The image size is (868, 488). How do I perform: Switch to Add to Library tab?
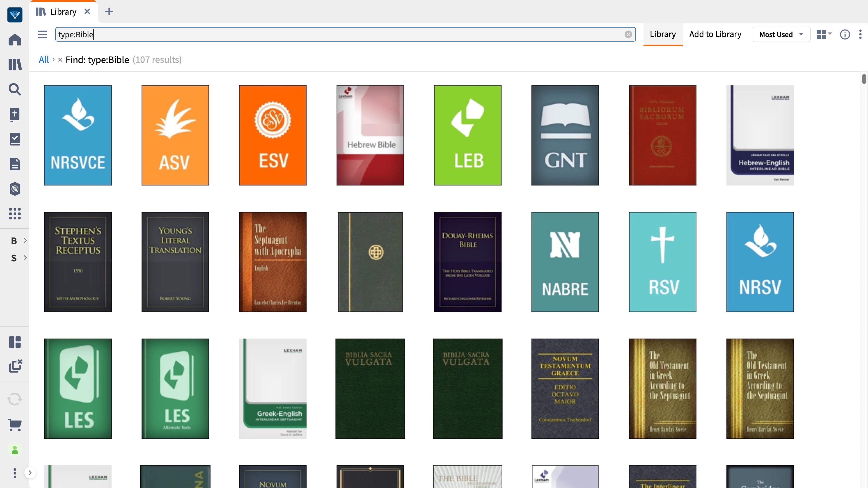coord(715,34)
